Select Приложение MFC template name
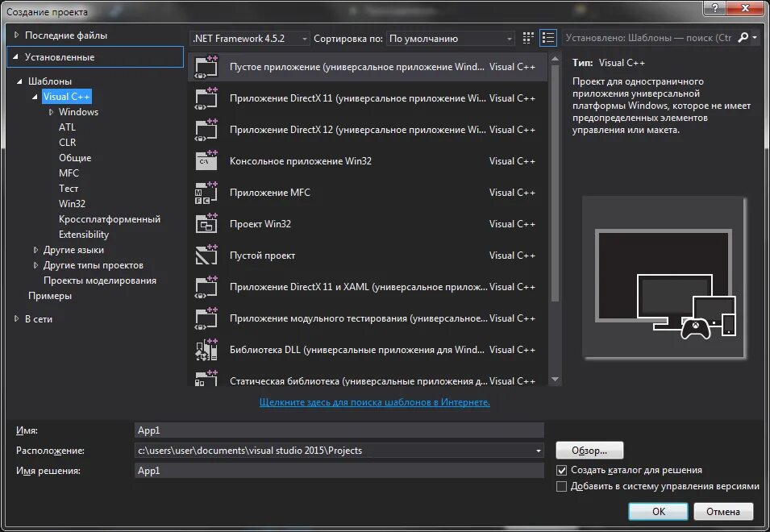The image size is (770, 532). (x=270, y=193)
